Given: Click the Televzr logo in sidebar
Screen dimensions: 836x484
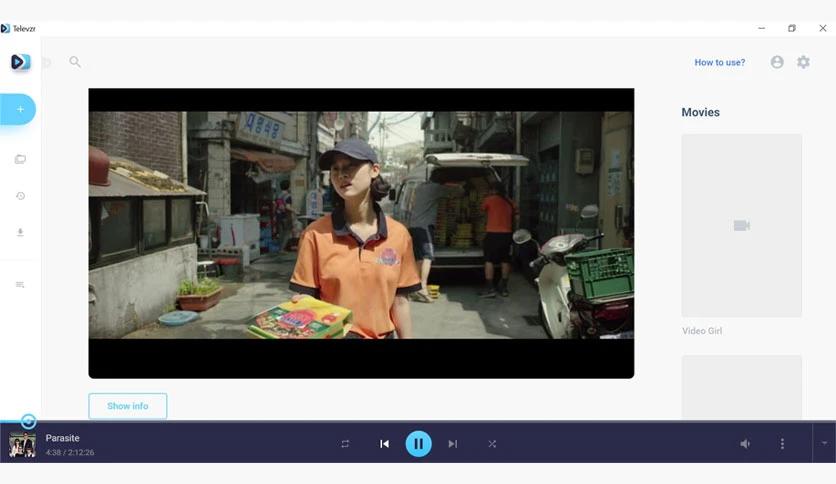Looking at the screenshot, I should 20,62.
